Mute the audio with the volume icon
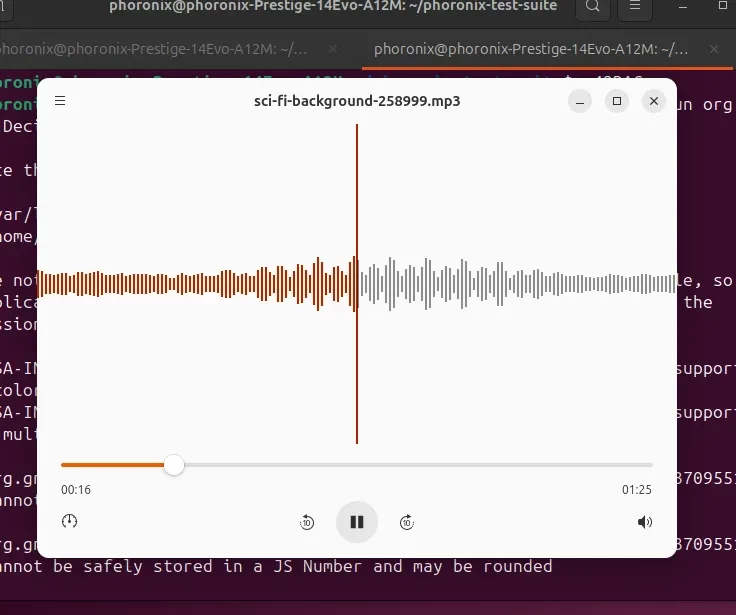736x615 pixels. 645,522
